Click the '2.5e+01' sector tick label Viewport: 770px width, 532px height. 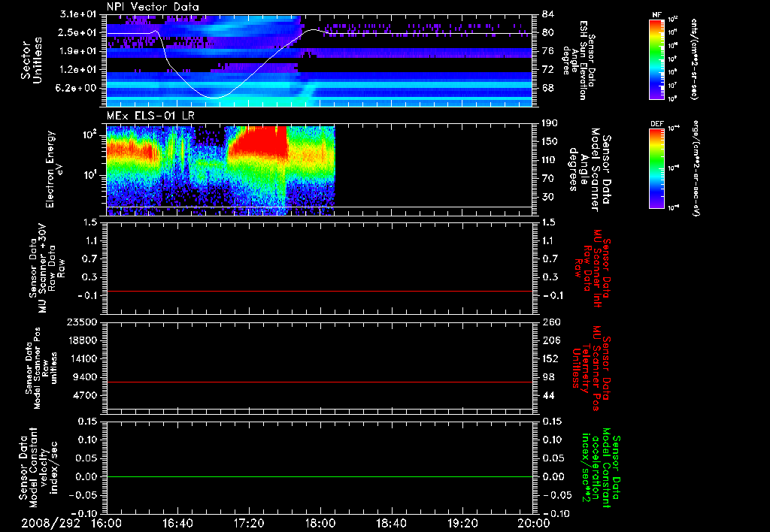point(77,32)
